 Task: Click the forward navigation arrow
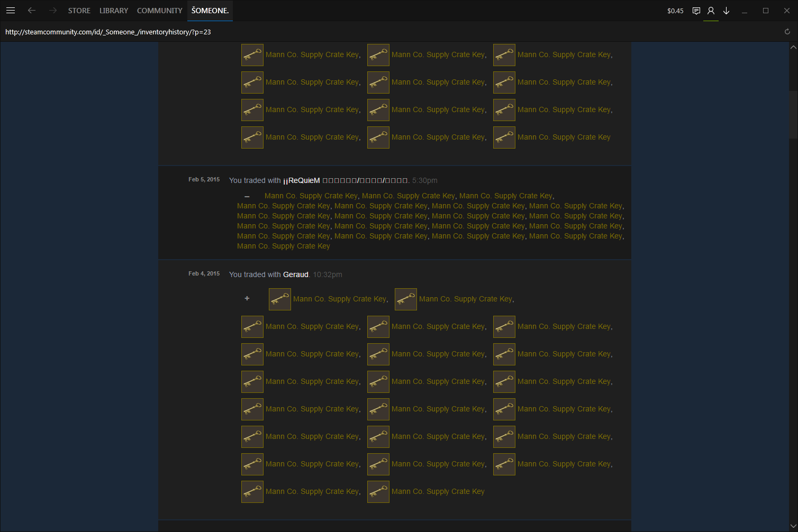point(52,11)
